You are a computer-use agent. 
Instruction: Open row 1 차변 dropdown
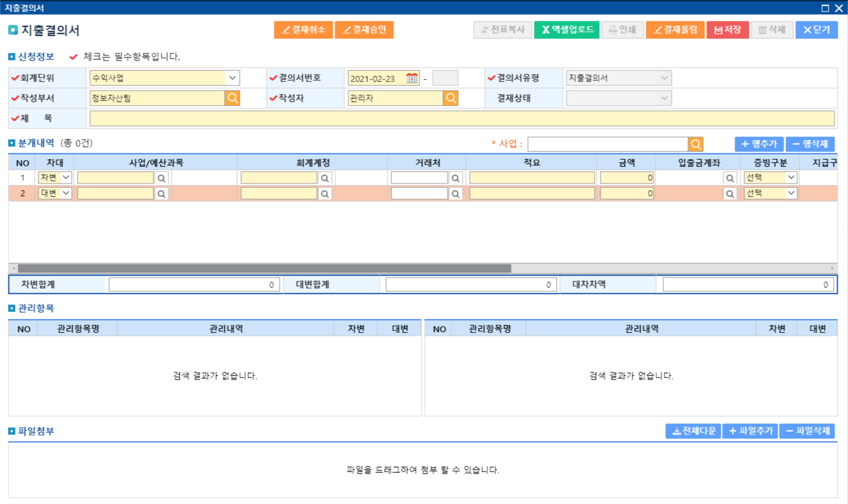pyautogui.click(x=55, y=178)
